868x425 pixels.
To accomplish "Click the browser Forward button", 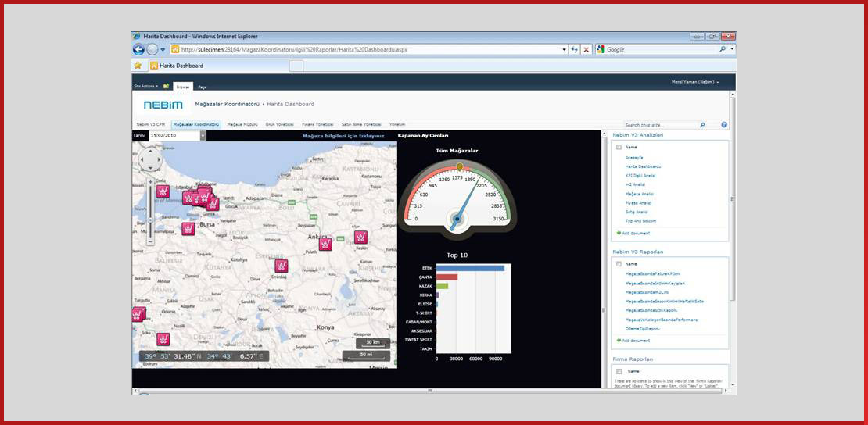I will (152, 49).
